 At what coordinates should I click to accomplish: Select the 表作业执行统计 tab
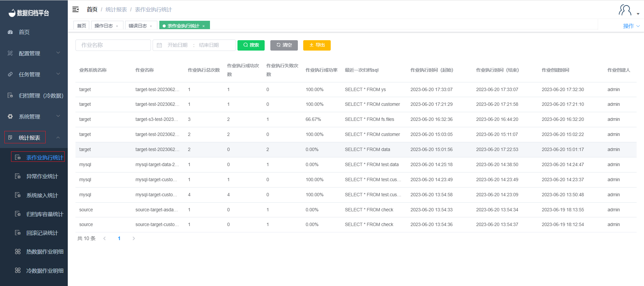coord(183,26)
